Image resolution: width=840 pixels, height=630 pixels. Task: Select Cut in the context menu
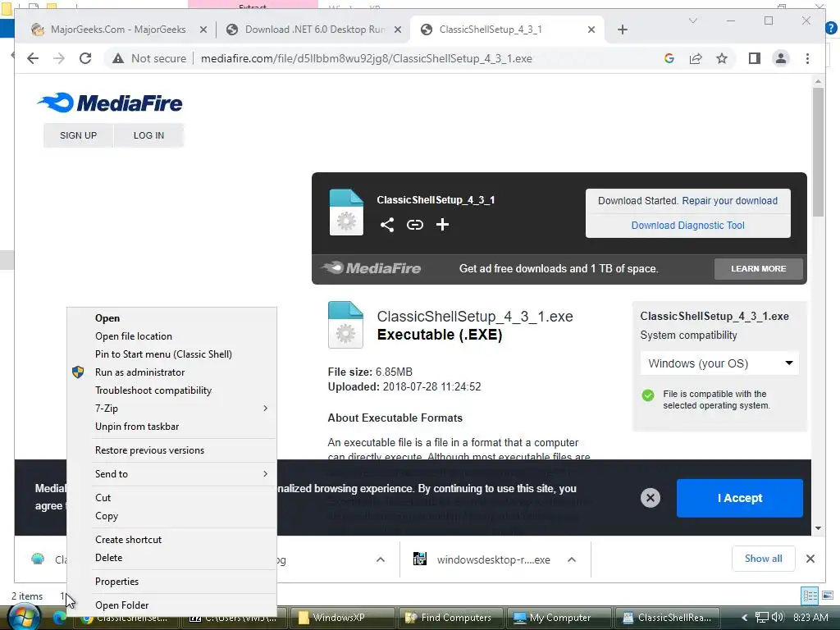[171, 498]
